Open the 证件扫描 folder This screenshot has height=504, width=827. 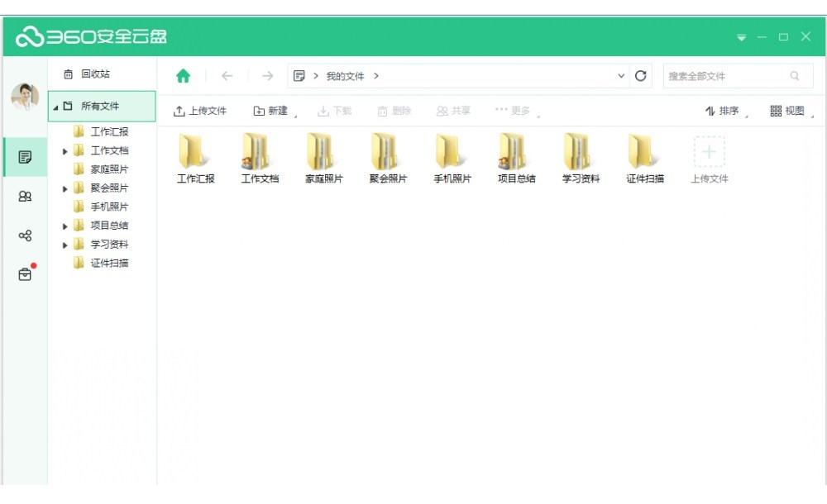click(x=644, y=152)
